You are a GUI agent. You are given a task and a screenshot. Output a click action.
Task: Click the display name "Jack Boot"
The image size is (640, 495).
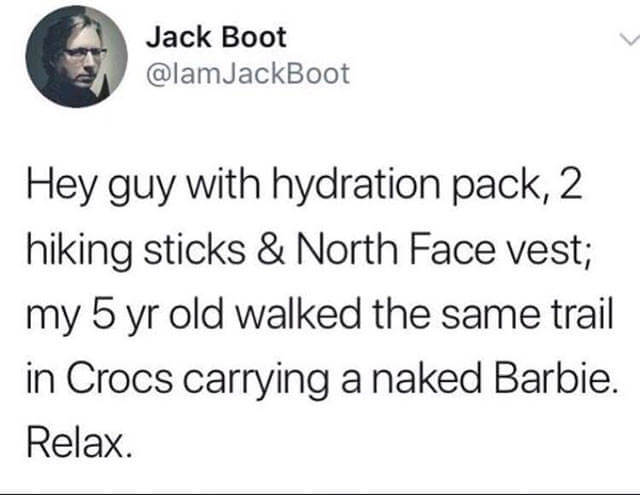point(216,37)
